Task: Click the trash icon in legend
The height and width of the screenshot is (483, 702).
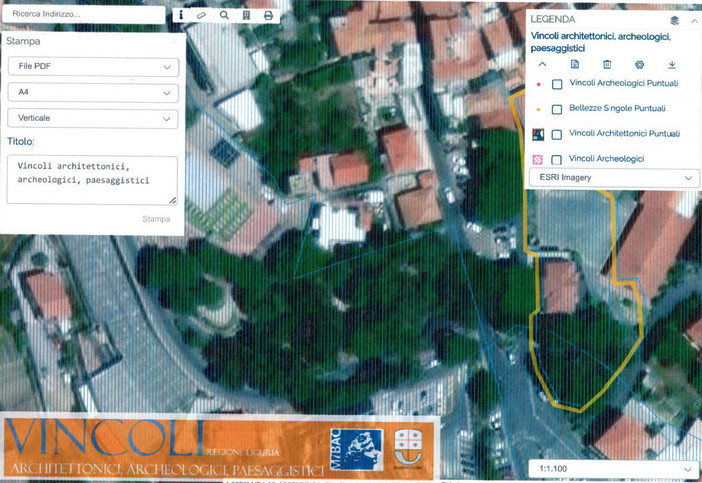Action: [607, 64]
